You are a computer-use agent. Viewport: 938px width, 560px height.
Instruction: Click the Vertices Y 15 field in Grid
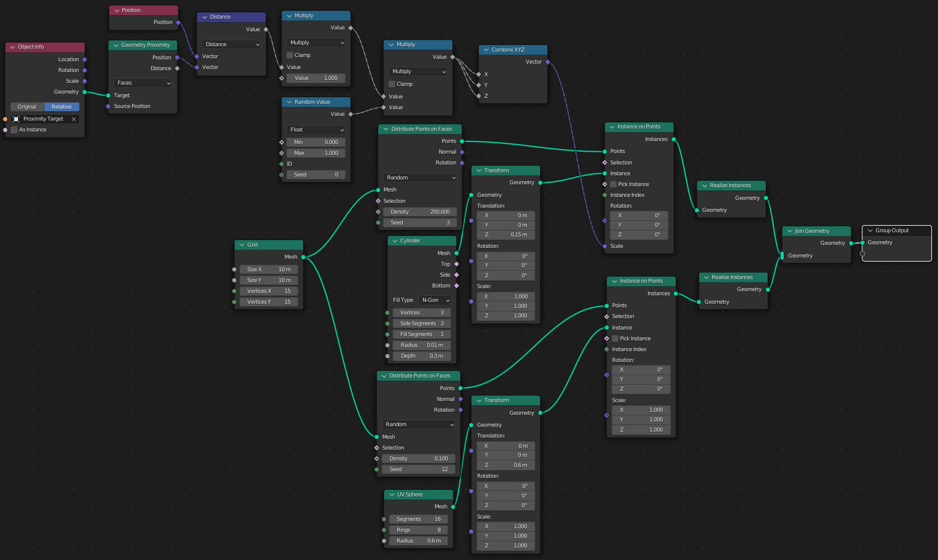pyautogui.click(x=269, y=302)
